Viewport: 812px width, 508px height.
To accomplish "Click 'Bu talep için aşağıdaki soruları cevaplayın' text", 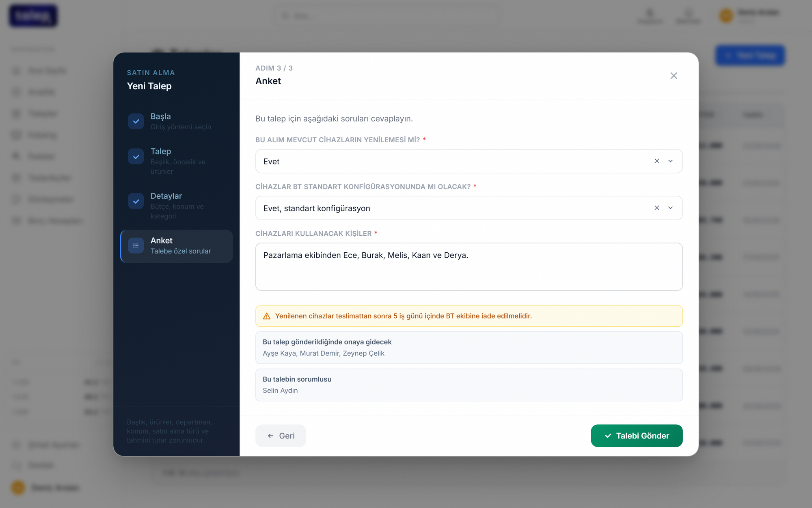I will [x=334, y=119].
